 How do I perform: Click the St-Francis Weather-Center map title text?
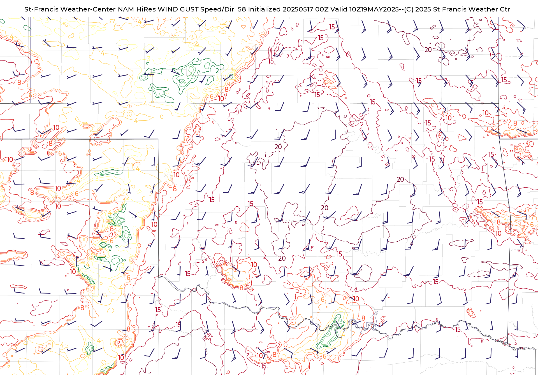coord(267,9)
